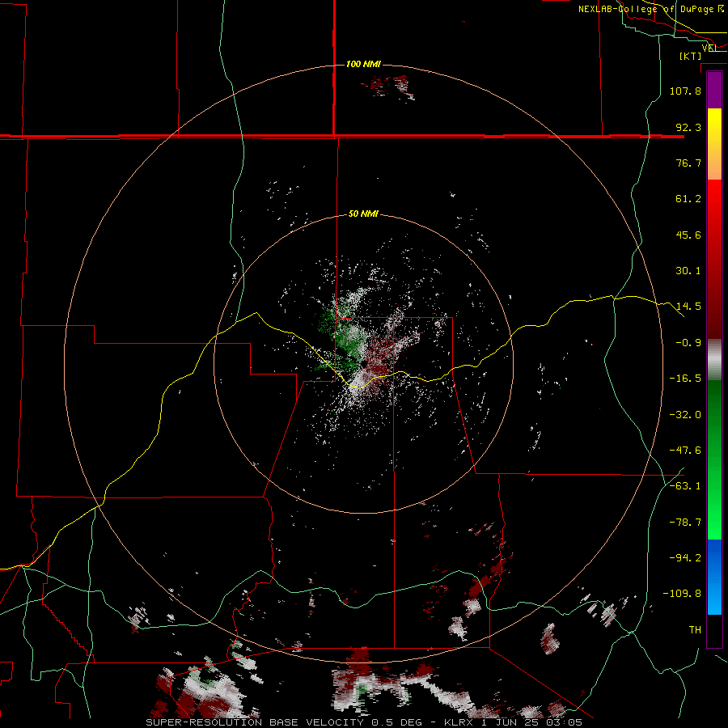Image resolution: width=728 pixels, height=728 pixels.
Task: Click the NEXLAB-College of DuPage header text
Action: [x=651, y=9]
